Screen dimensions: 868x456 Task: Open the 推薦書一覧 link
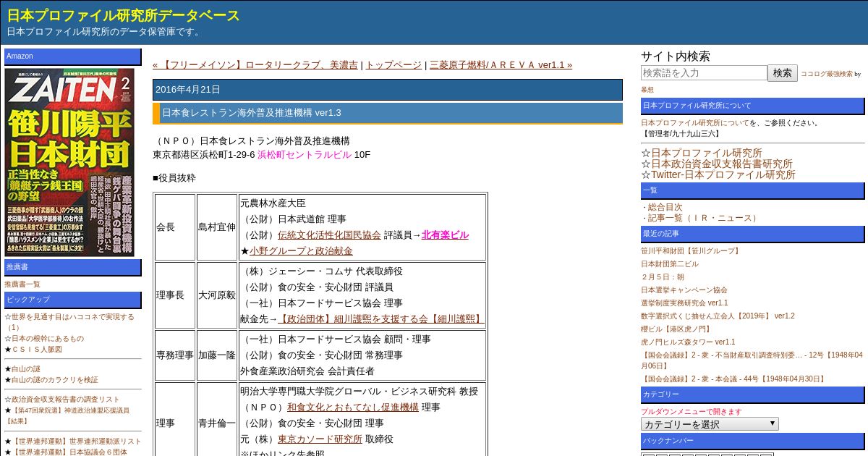[x=22, y=284]
